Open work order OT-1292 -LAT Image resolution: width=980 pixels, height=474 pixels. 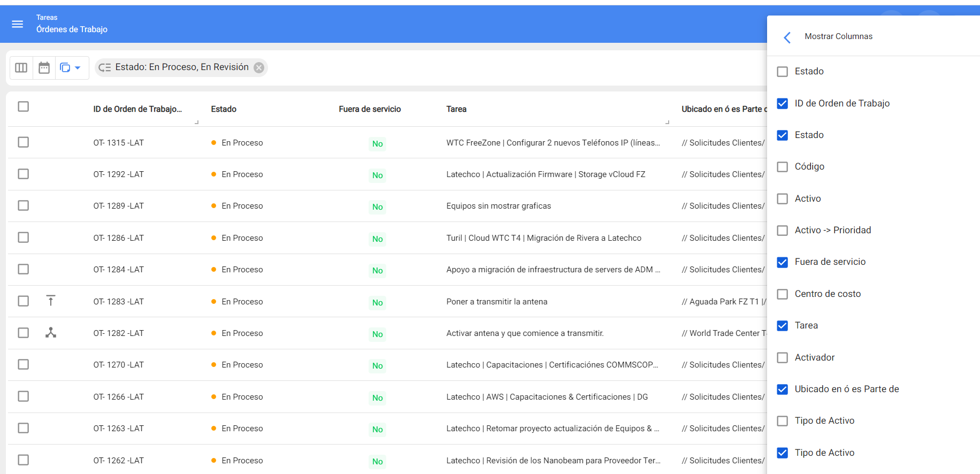pyautogui.click(x=118, y=174)
